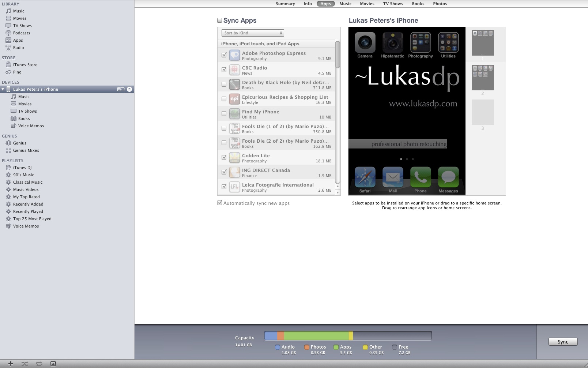Viewport: 588px width, 368px height.
Task: Enable the Sync Apps checkbox
Action: point(219,20)
